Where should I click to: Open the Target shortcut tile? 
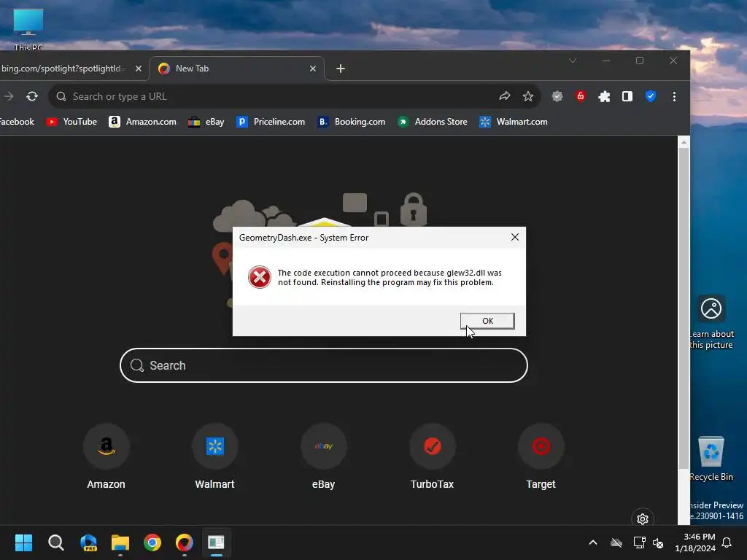point(541,456)
